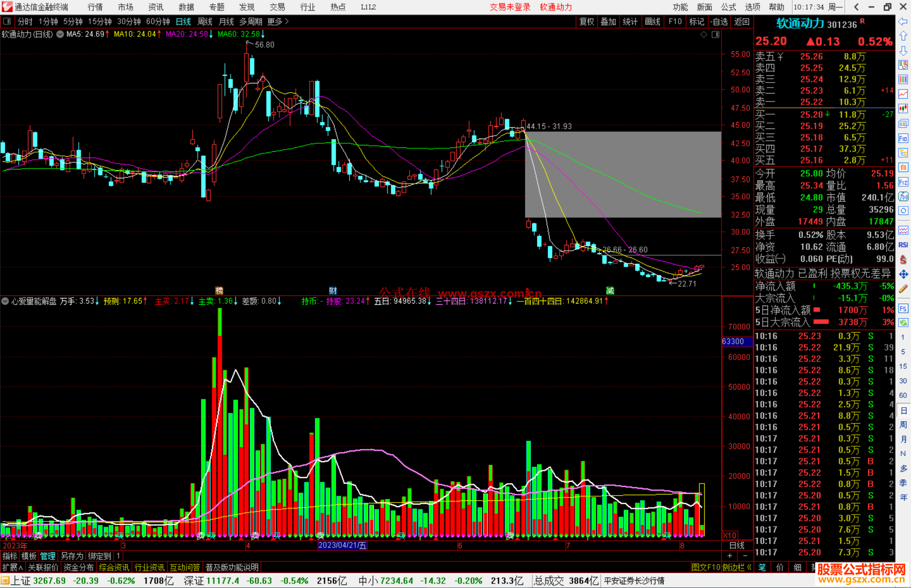Screen dimensions: 911x588
Task: Click the side panel layout icon near diamond
Action: coord(715,35)
